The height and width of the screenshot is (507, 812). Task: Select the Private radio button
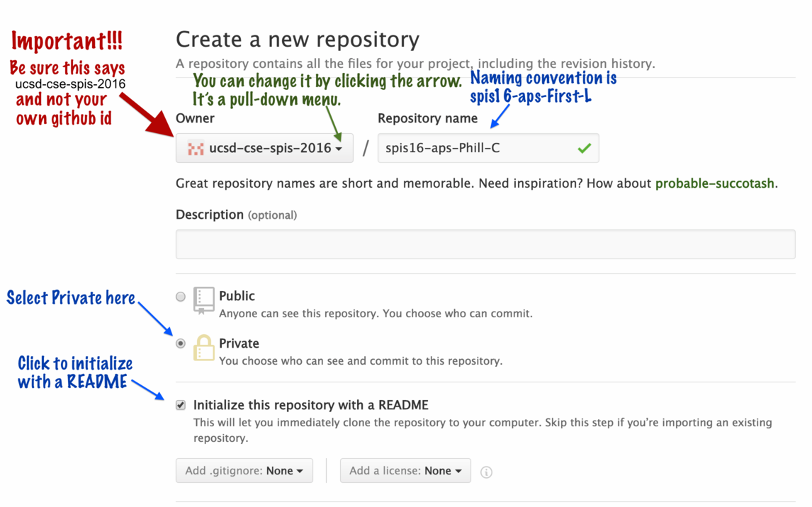click(x=180, y=343)
